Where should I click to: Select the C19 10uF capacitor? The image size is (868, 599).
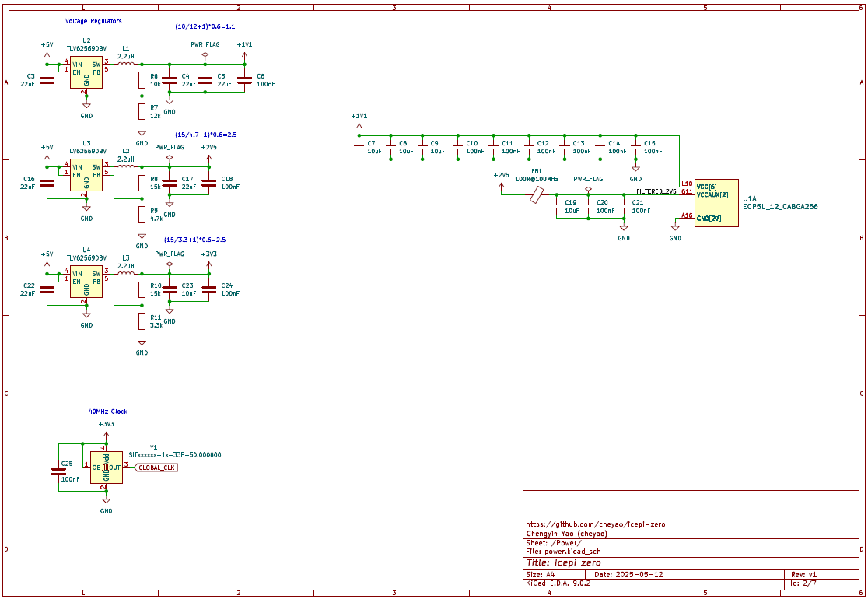556,206
